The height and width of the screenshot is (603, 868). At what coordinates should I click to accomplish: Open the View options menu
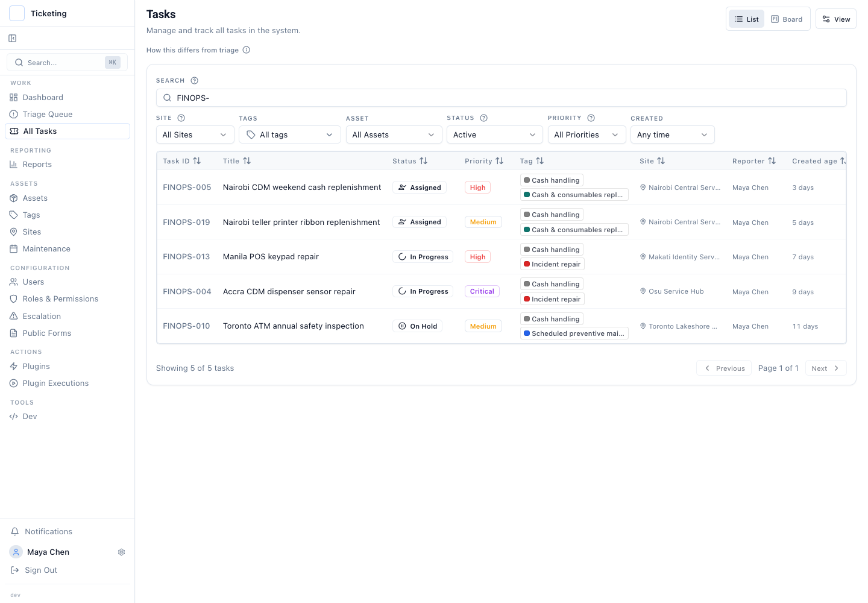[835, 19]
